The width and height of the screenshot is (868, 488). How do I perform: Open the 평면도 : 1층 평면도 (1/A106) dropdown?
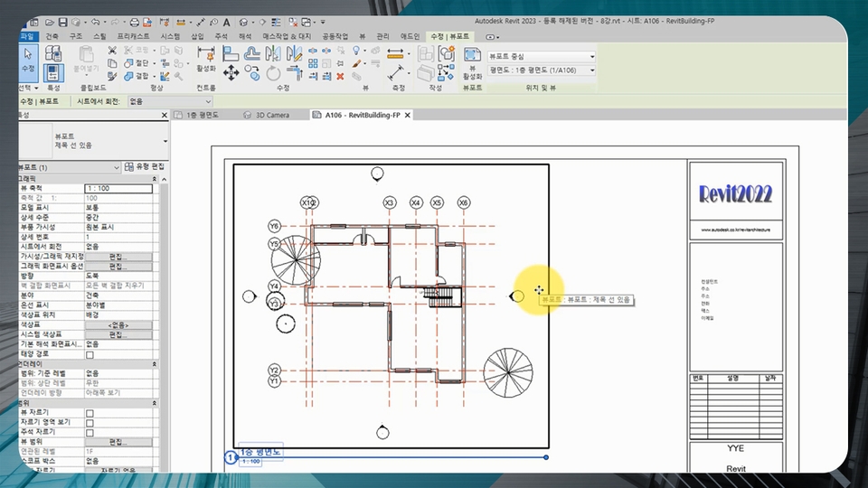[542, 70]
